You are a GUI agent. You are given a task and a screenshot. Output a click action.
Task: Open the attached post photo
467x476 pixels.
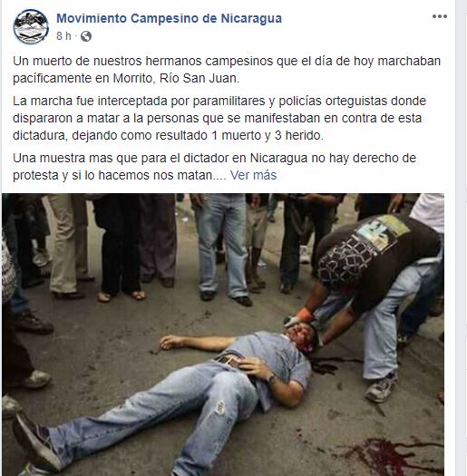coord(223,335)
